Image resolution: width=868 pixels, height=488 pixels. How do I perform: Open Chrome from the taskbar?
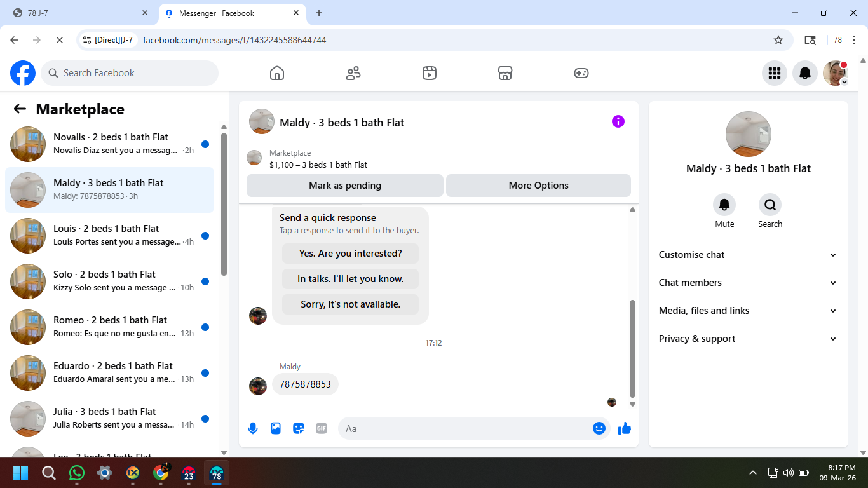[x=161, y=473]
